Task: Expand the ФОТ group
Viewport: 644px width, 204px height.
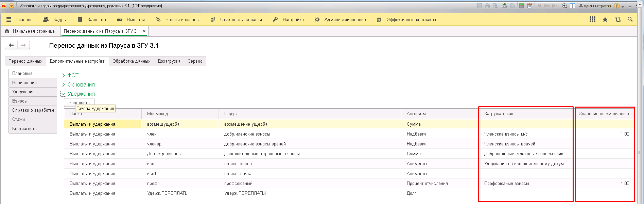Action: click(x=64, y=75)
